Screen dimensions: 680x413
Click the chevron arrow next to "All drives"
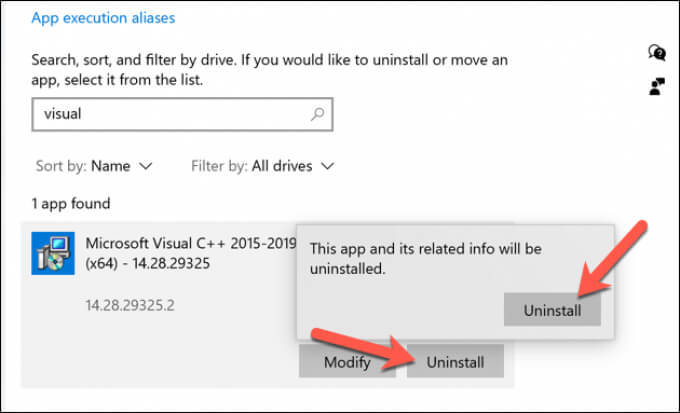click(326, 165)
